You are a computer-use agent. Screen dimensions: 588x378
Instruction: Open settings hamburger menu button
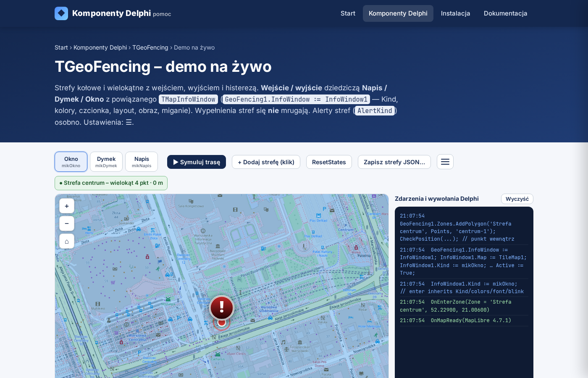point(445,162)
